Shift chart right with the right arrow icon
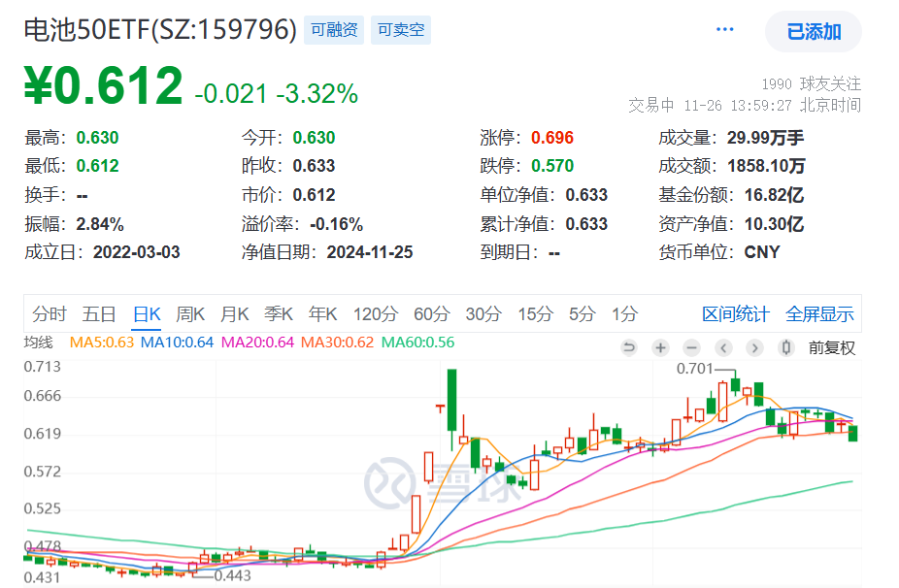 754,347
